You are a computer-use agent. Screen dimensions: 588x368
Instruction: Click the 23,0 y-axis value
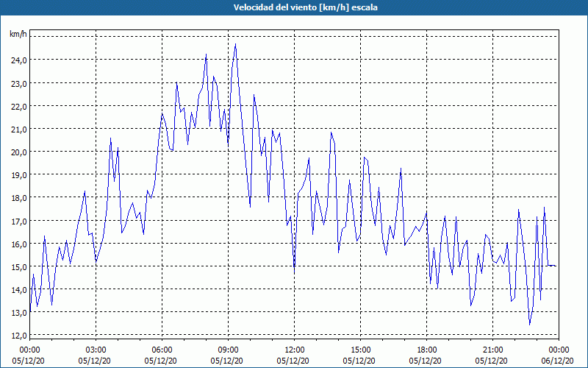tap(19, 83)
